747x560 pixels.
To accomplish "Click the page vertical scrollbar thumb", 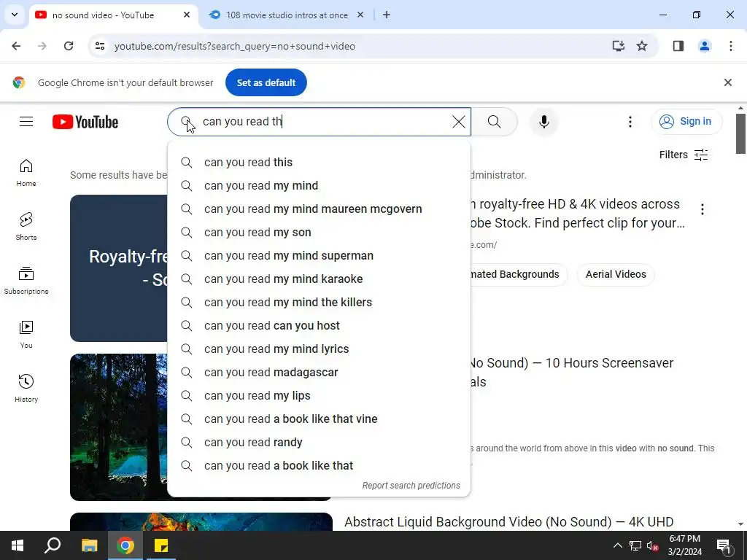I will tap(741, 134).
